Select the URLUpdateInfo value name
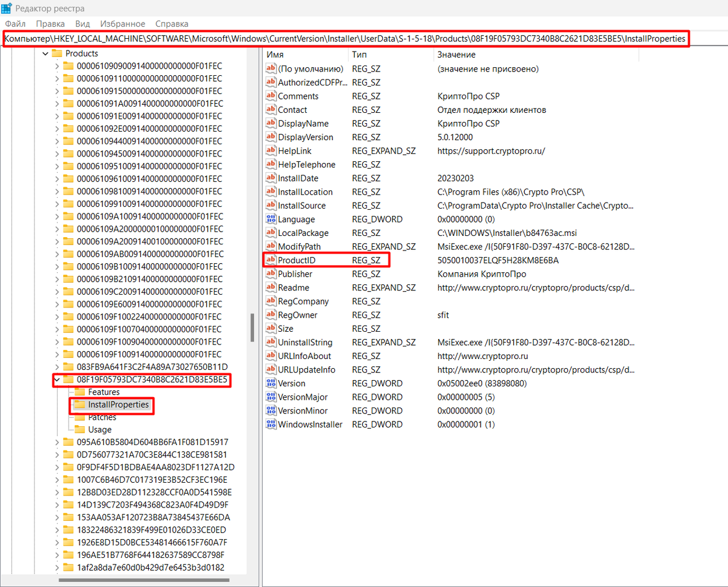This screenshot has height=587, width=728. tap(306, 370)
